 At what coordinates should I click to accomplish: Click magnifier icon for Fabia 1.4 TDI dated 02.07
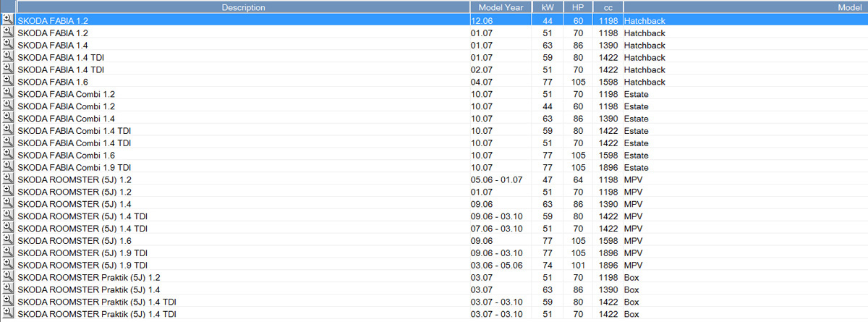point(7,69)
